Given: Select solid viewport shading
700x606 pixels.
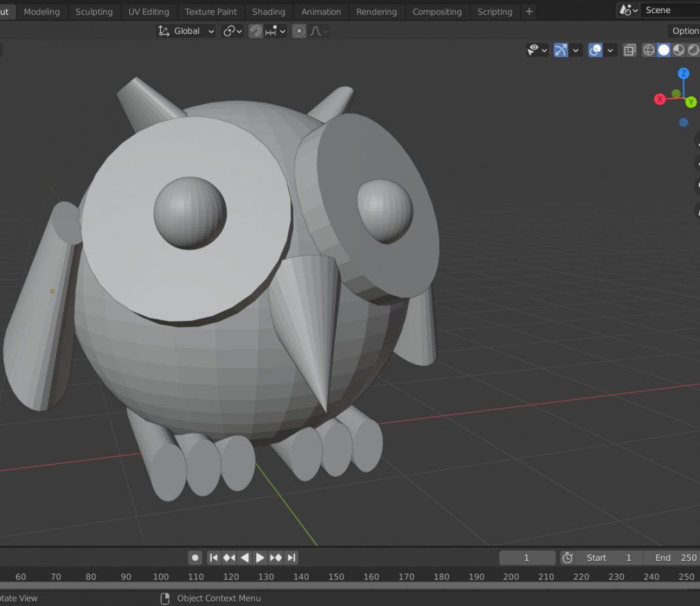Looking at the screenshot, I should click(664, 51).
